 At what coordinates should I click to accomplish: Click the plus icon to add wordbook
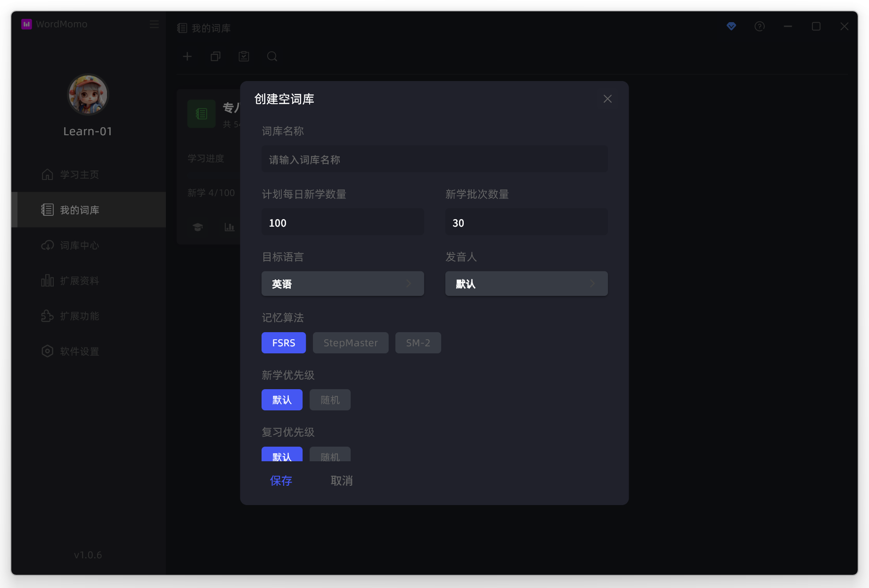tap(187, 57)
